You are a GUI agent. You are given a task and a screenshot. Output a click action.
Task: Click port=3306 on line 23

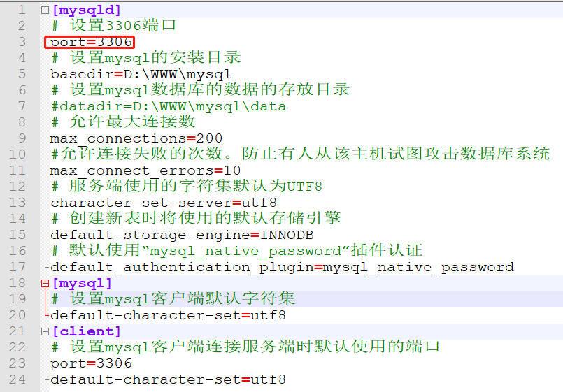tap(91, 363)
